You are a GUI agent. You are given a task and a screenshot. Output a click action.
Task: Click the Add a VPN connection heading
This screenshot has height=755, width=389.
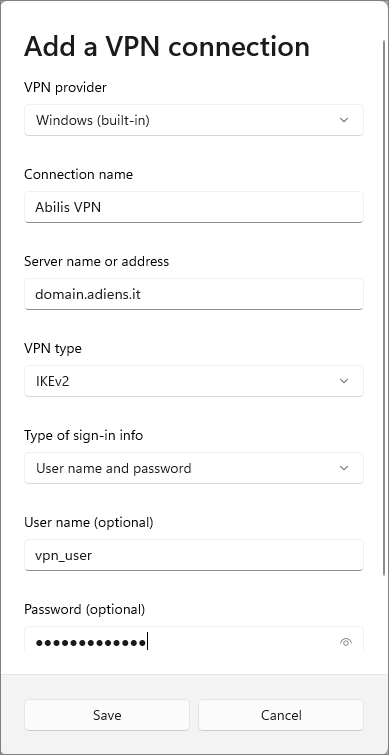coord(167,46)
